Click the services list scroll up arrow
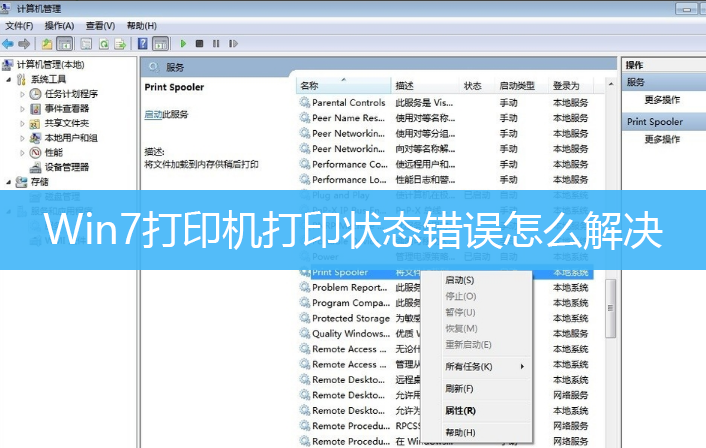 point(611,84)
